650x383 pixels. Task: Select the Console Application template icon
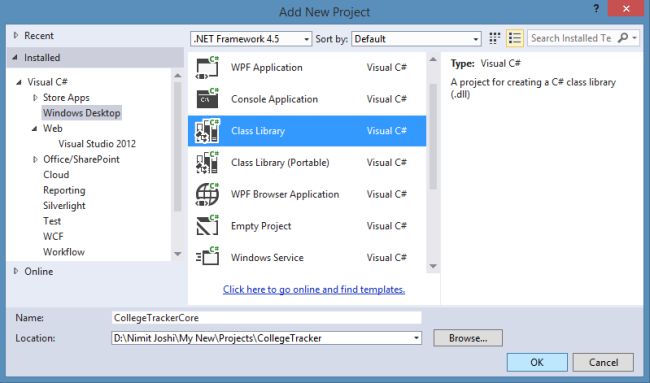207,99
